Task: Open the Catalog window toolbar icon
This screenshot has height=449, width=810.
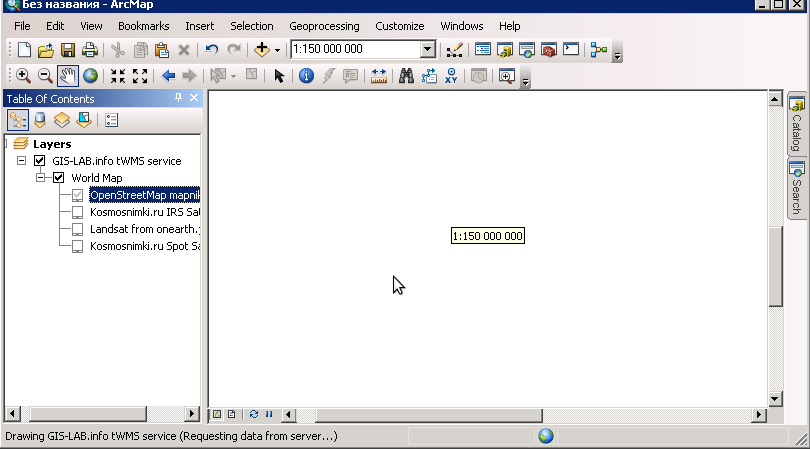Action: click(x=505, y=50)
